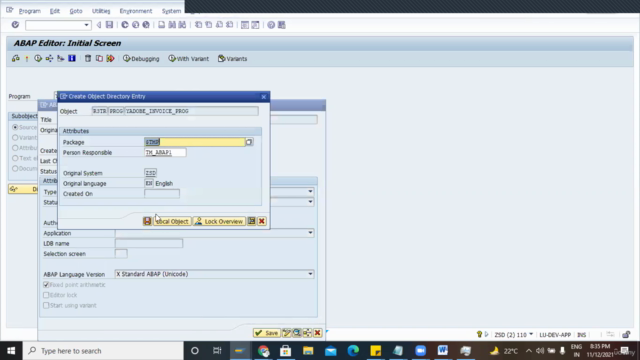Open the Application dropdown

(x=310, y=233)
